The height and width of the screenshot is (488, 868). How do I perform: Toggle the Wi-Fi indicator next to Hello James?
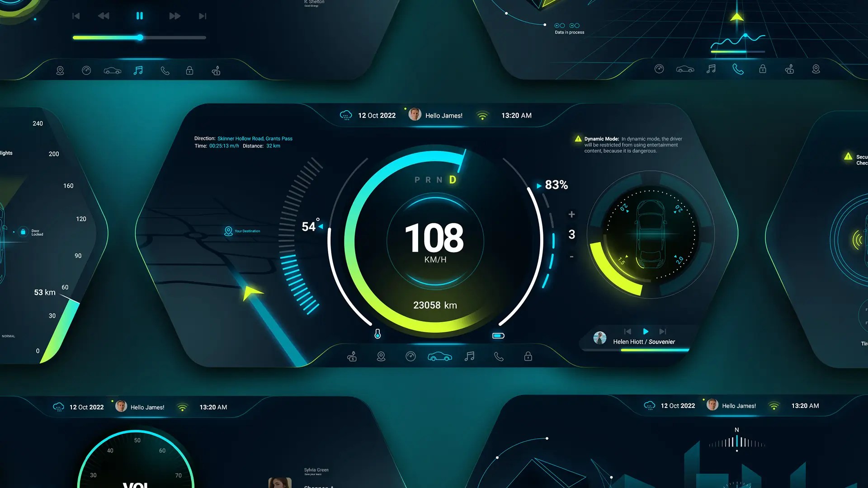point(483,115)
